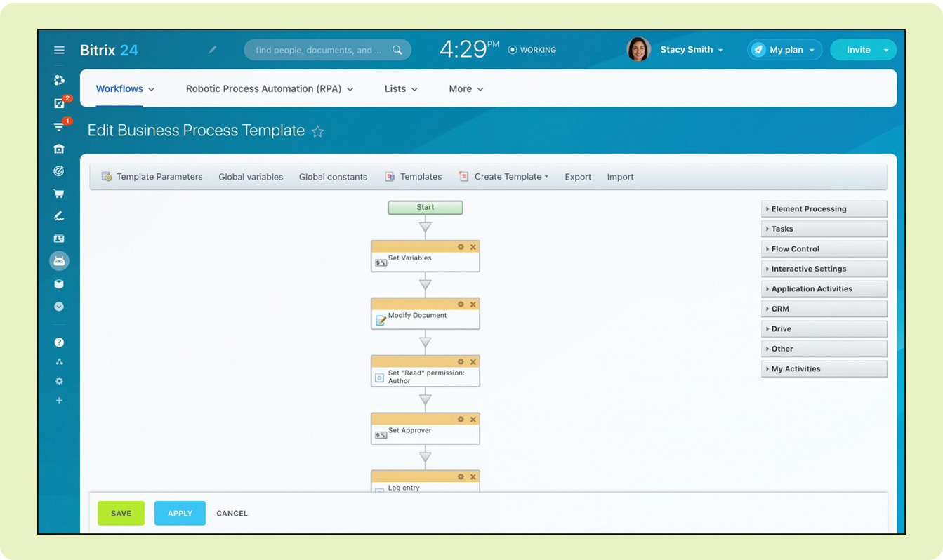Viewport: 943px width, 560px height.
Task: Click the help question mark icon
Action: pyautogui.click(x=59, y=342)
